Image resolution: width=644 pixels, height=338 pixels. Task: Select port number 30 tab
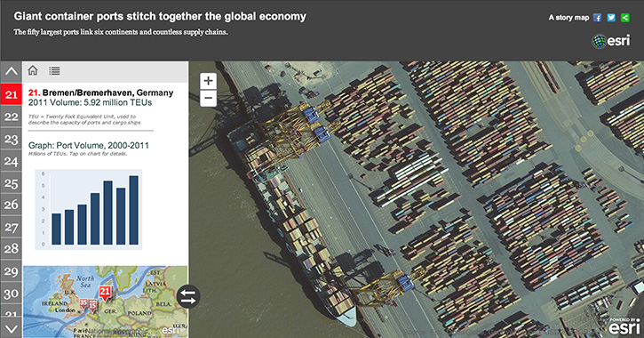11,294
